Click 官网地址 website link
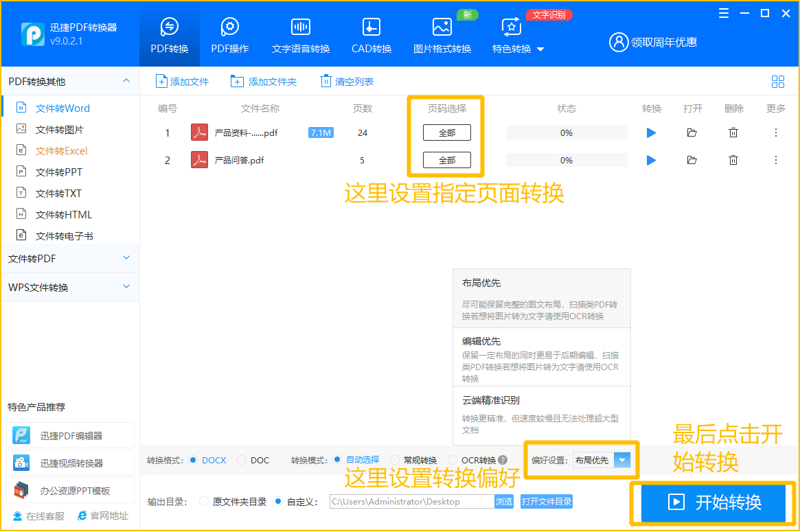Image resolution: width=800 pixels, height=532 pixels. (103, 516)
